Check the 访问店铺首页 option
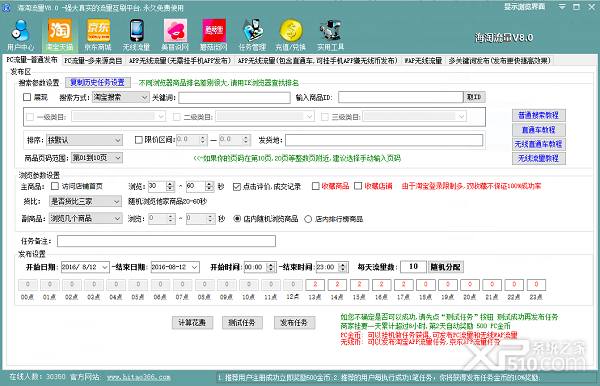Screen dimensions: 600x386 pyautogui.click(x=55, y=186)
